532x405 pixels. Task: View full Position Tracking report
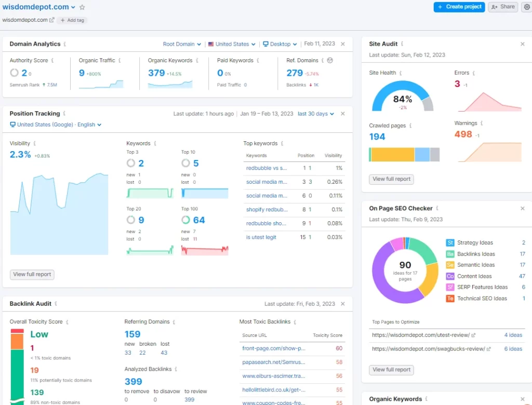[32, 274]
